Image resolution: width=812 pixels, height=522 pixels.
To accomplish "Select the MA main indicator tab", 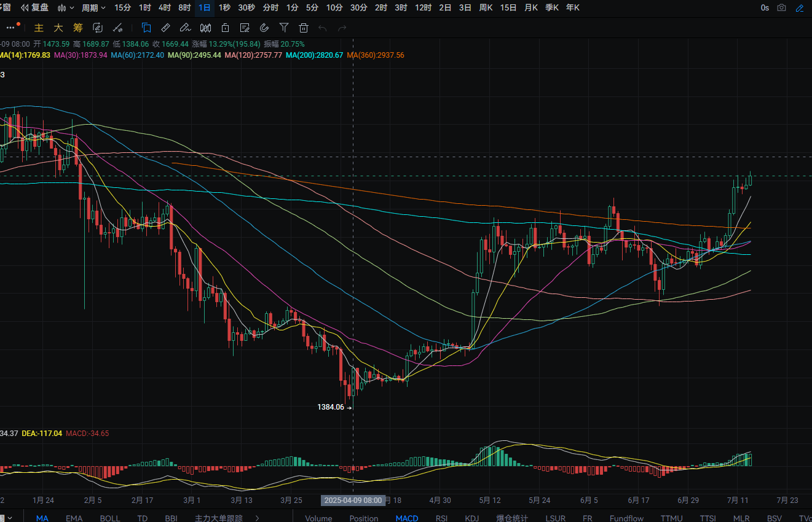I will point(42,518).
